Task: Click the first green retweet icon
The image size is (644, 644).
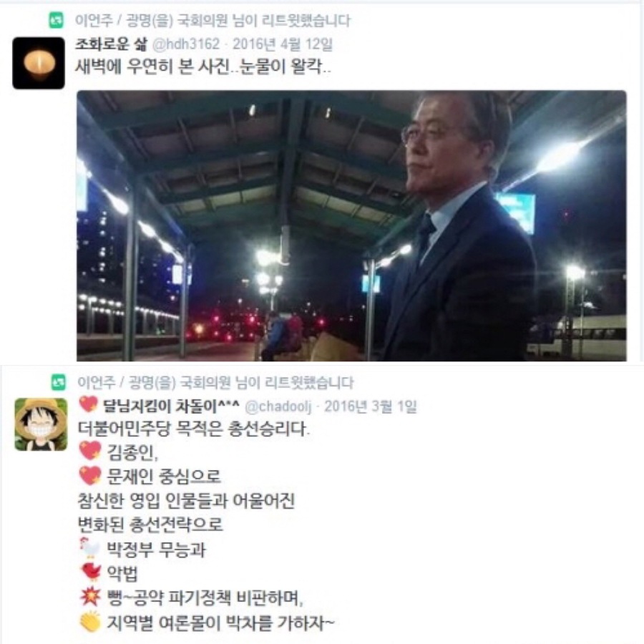Action: click(x=57, y=20)
